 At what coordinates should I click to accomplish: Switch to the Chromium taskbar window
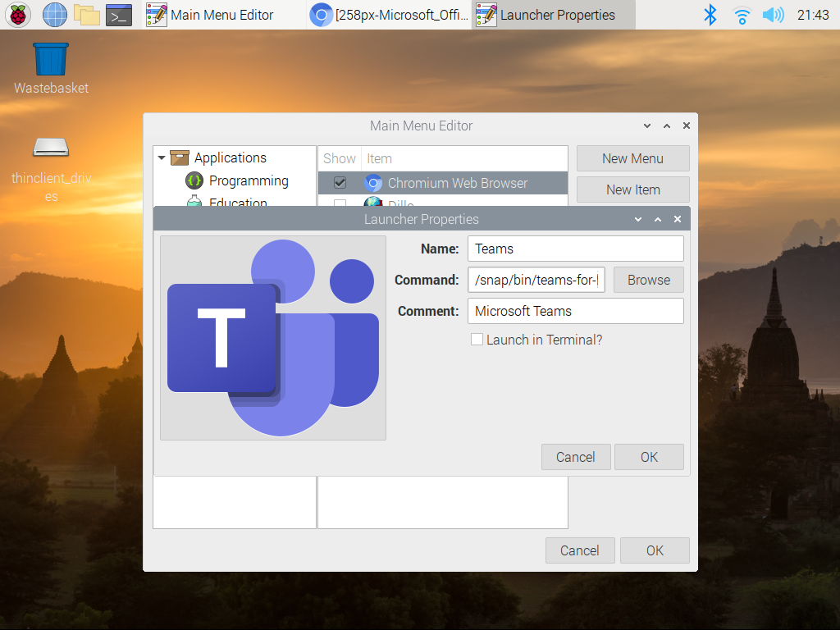(x=390, y=15)
